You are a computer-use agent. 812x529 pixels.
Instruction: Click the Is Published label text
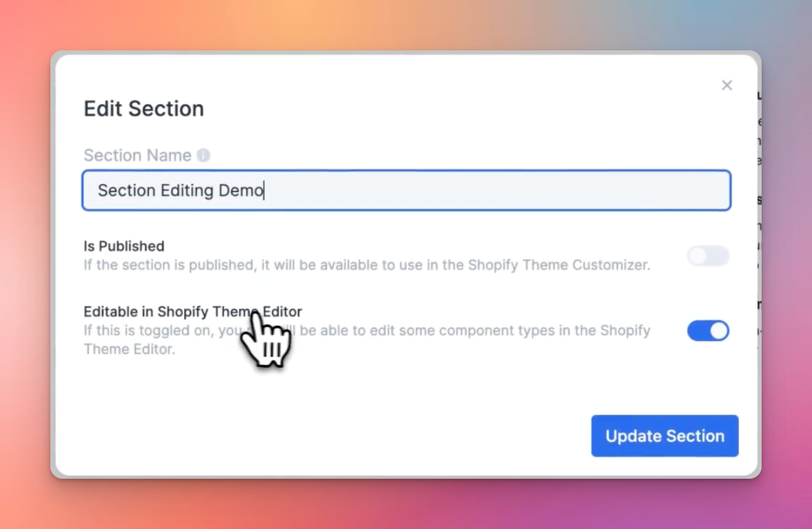tap(124, 246)
